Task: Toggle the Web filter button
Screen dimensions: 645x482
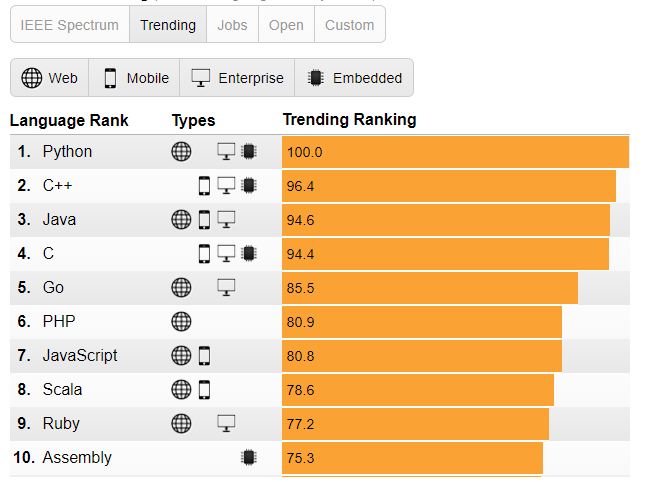Action: point(50,78)
